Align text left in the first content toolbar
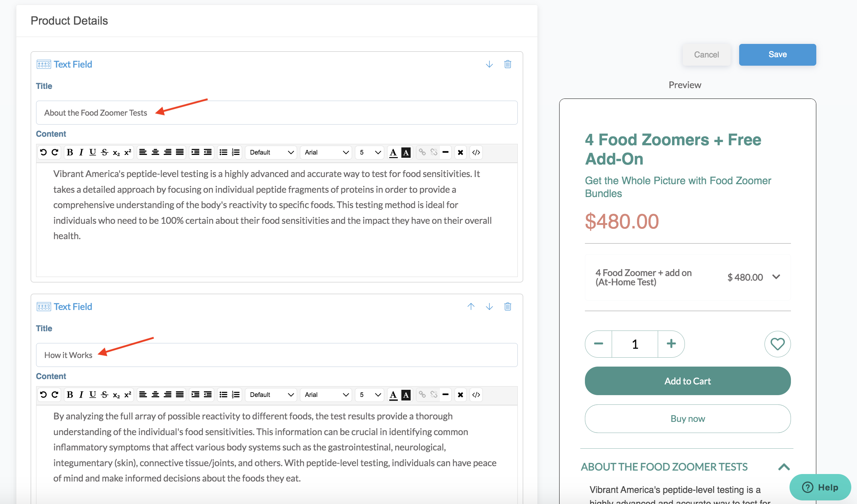This screenshot has height=504, width=857. coord(143,152)
